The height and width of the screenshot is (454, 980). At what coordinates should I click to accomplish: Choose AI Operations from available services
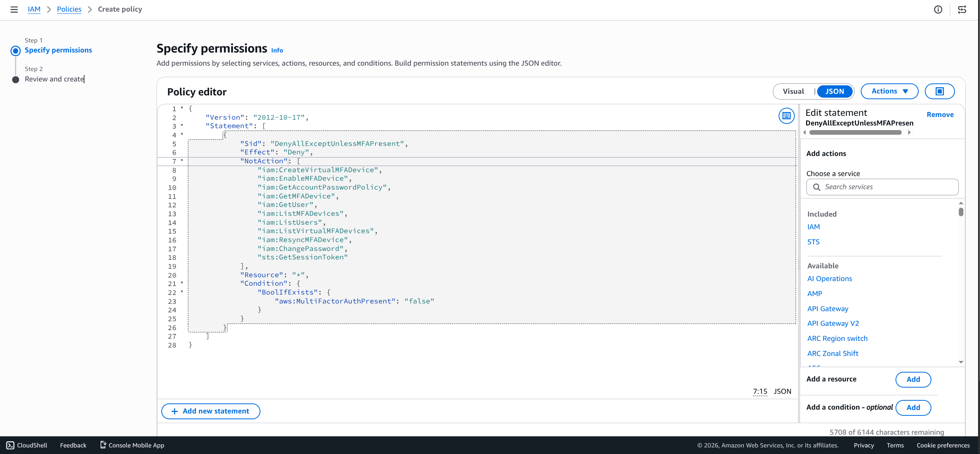click(x=830, y=279)
